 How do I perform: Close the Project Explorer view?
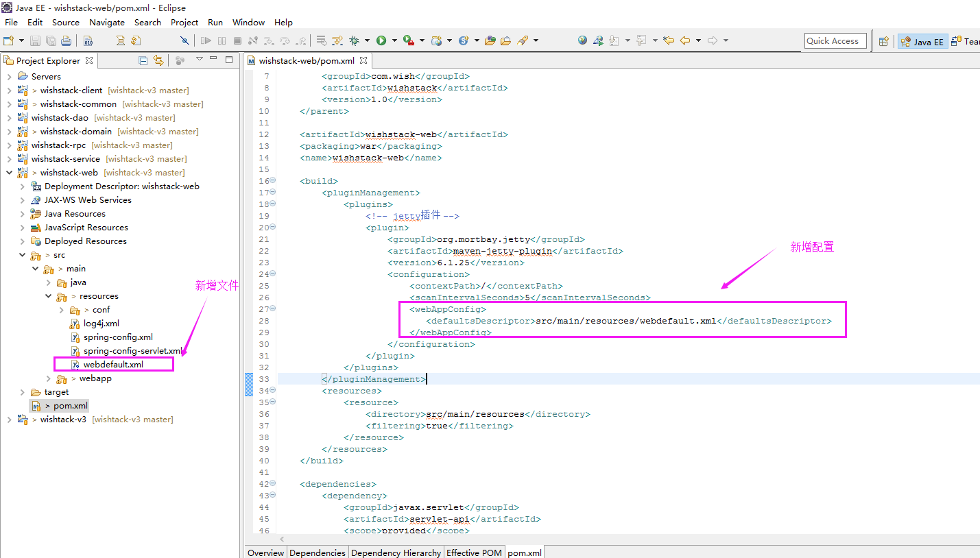[89, 60]
